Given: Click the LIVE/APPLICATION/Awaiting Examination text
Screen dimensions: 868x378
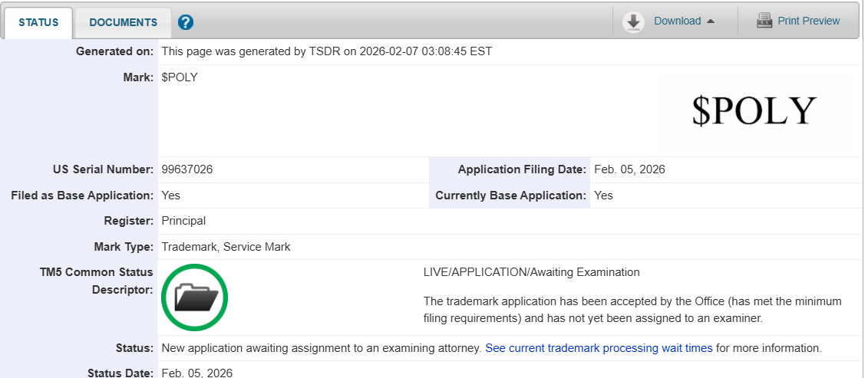Looking at the screenshot, I should tap(531, 272).
